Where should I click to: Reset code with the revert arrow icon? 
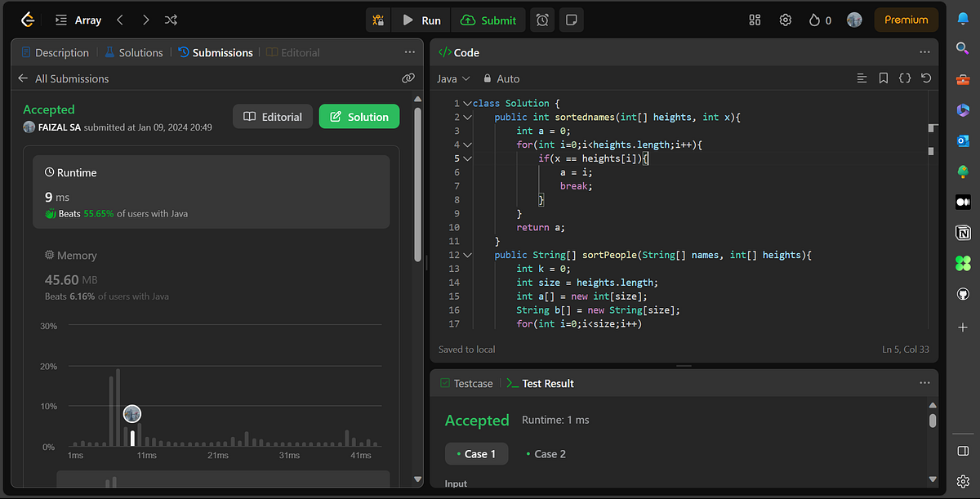pyautogui.click(x=925, y=78)
